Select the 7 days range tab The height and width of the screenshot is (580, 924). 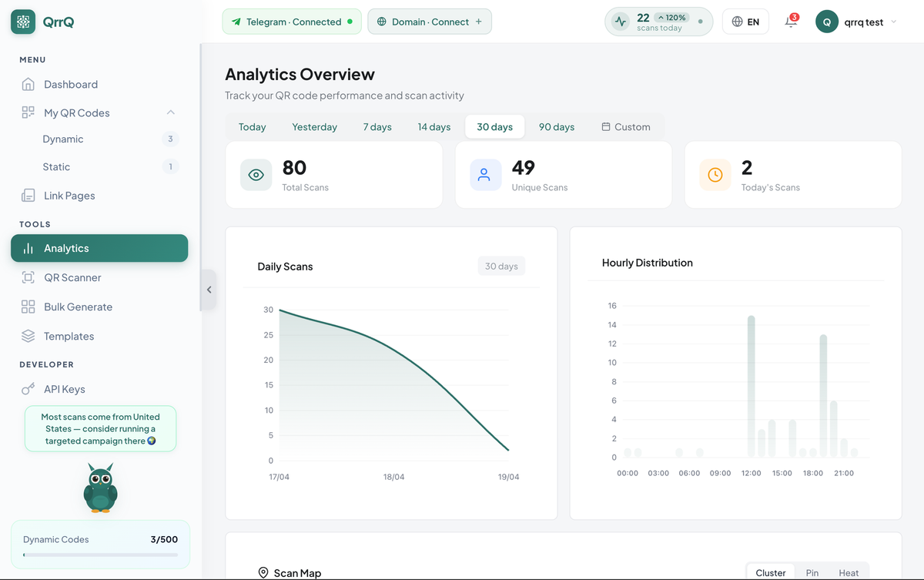pos(377,126)
